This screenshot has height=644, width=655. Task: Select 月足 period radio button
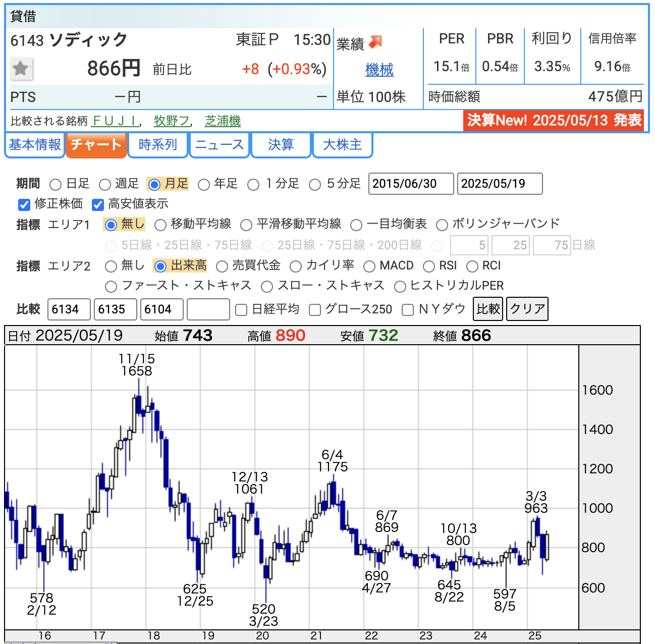click(x=155, y=185)
